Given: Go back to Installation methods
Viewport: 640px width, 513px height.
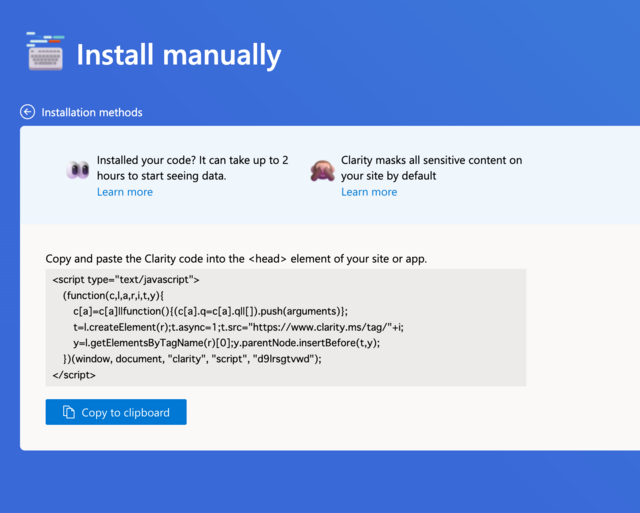Looking at the screenshot, I should coord(92,112).
